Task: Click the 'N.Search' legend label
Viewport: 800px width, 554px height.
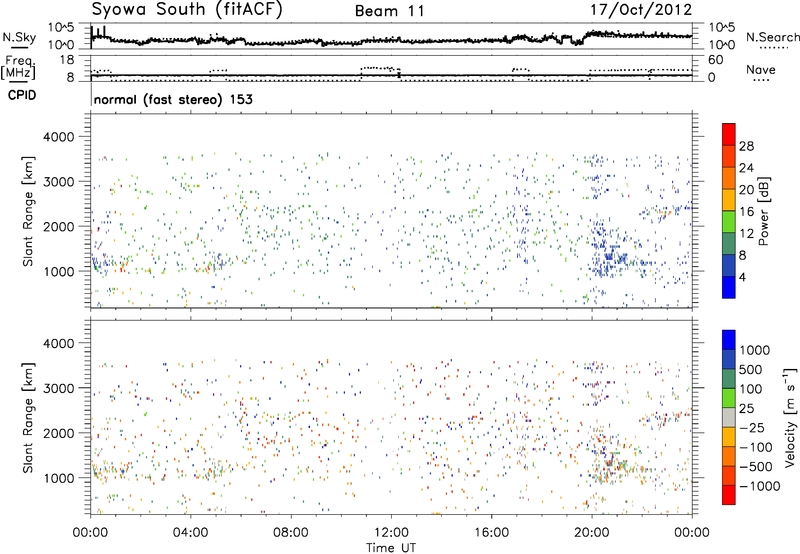Action: pos(772,37)
